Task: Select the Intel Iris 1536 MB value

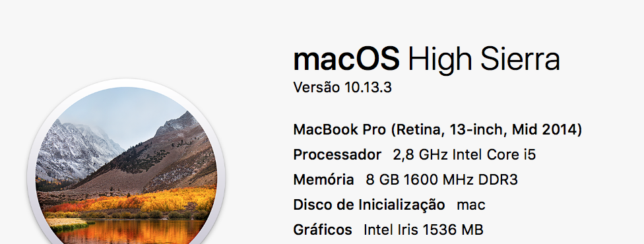Action: [x=424, y=229]
